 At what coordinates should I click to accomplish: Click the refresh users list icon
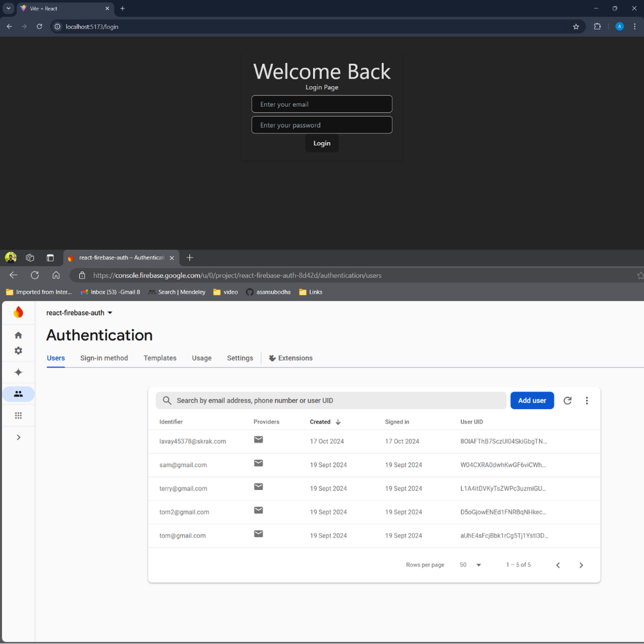click(x=567, y=401)
